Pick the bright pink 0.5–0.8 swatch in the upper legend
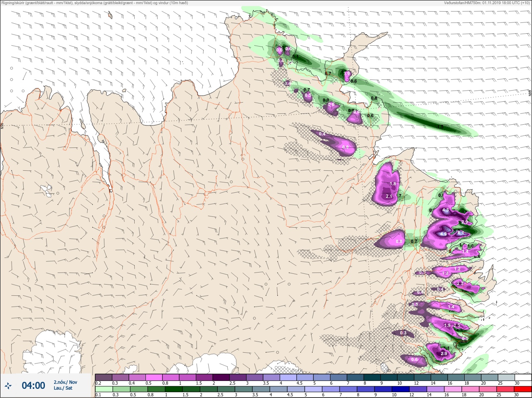 [x=154, y=377]
